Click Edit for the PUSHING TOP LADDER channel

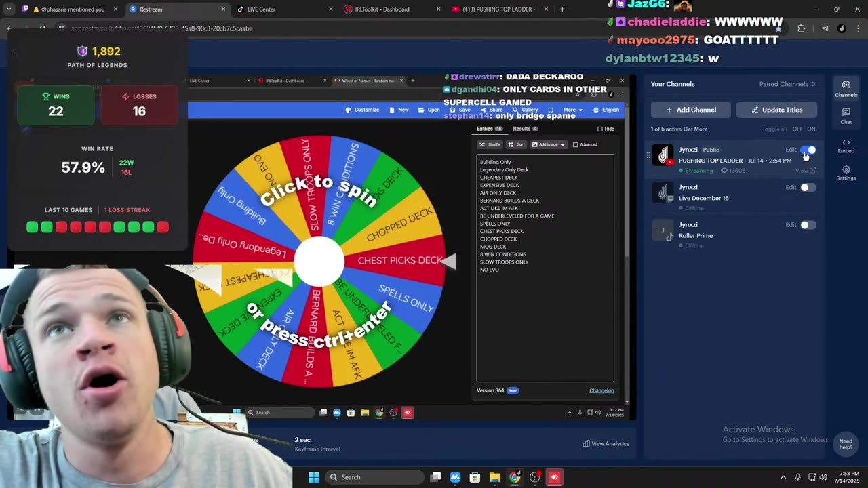(x=791, y=150)
